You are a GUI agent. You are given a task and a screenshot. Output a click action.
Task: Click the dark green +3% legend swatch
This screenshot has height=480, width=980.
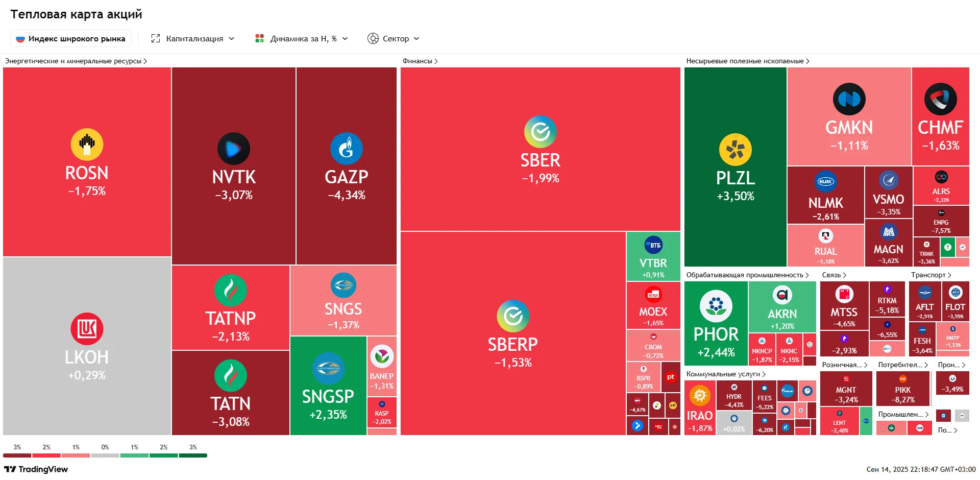[x=193, y=455]
